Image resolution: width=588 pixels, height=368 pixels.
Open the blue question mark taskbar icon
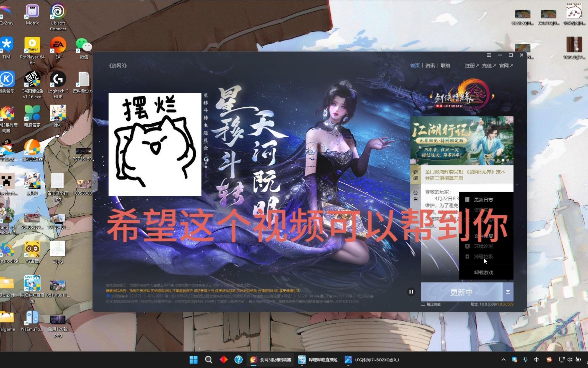coord(239,359)
